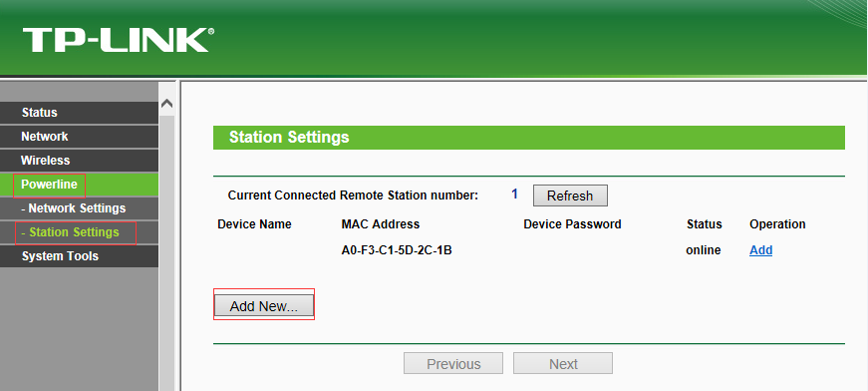Image resolution: width=868 pixels, height=391 pixels.
Task: Click the Device Password column header
Action: click(x=572, y=224)
